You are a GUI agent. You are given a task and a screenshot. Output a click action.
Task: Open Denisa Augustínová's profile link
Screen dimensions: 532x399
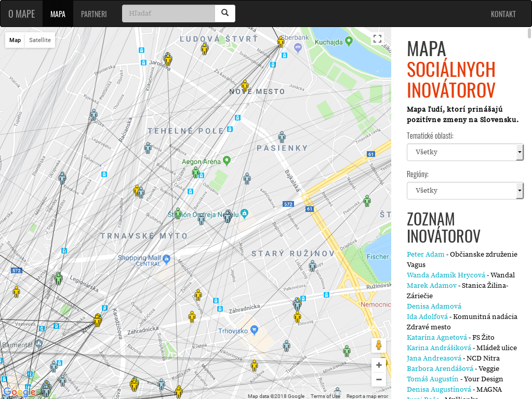[438, 389]
